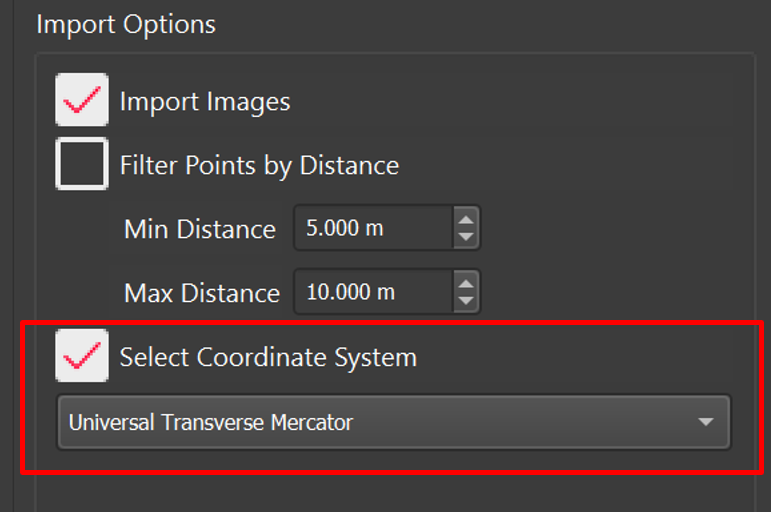
Task: Click the Min Distance 5.000 m field
Action: (372, 228)
